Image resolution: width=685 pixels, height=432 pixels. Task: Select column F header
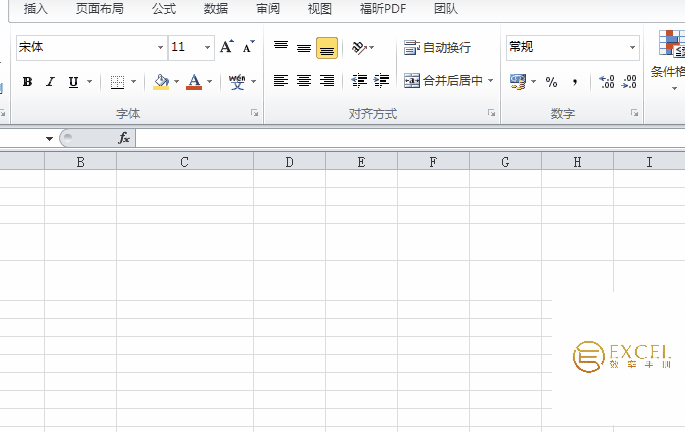tap(433, 162)
